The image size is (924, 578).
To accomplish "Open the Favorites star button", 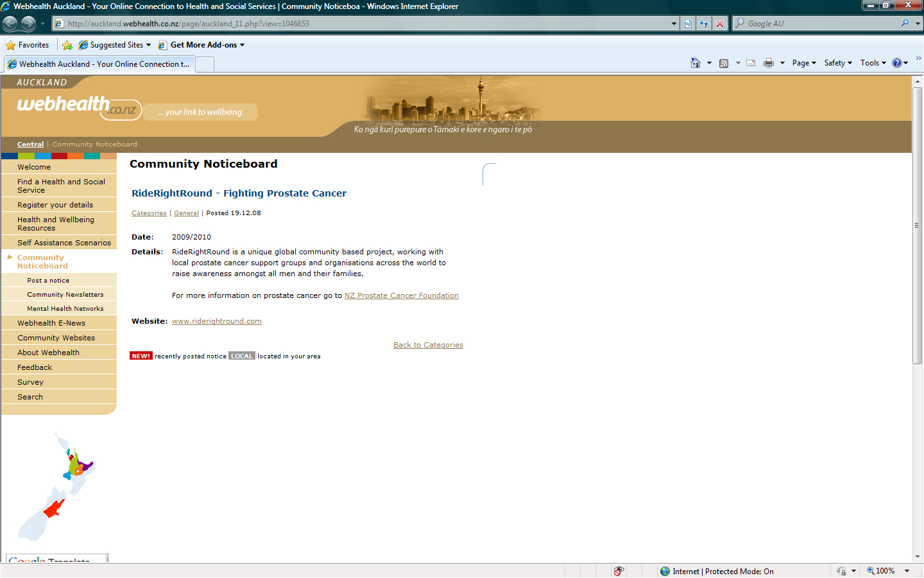I will pyautogui.click(x=27, y=45).
